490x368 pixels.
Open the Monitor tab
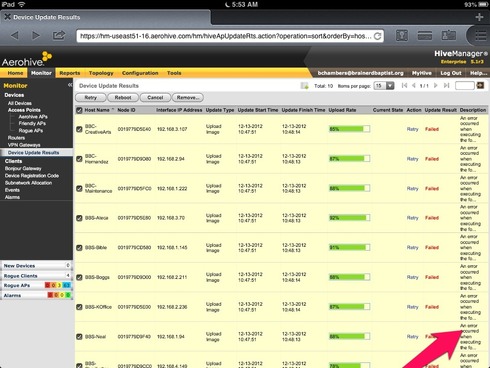pos(41,73)
